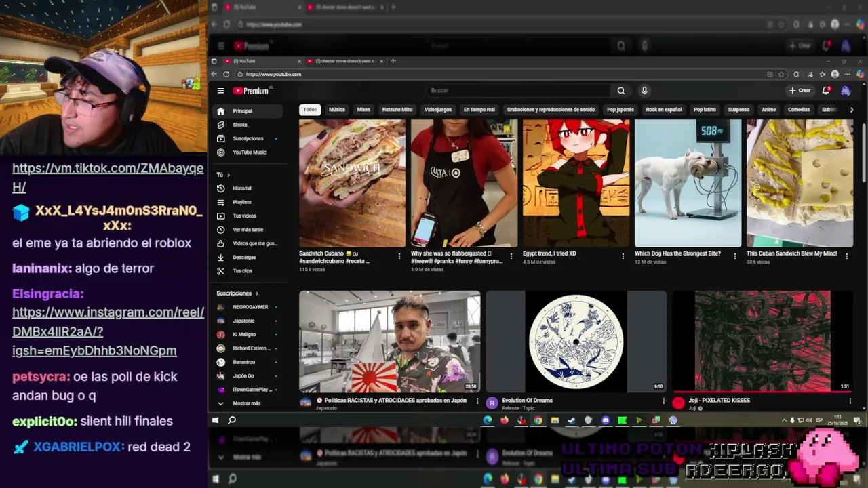Select the Música filter chip

pyautogui.click(x=337, y=110)
